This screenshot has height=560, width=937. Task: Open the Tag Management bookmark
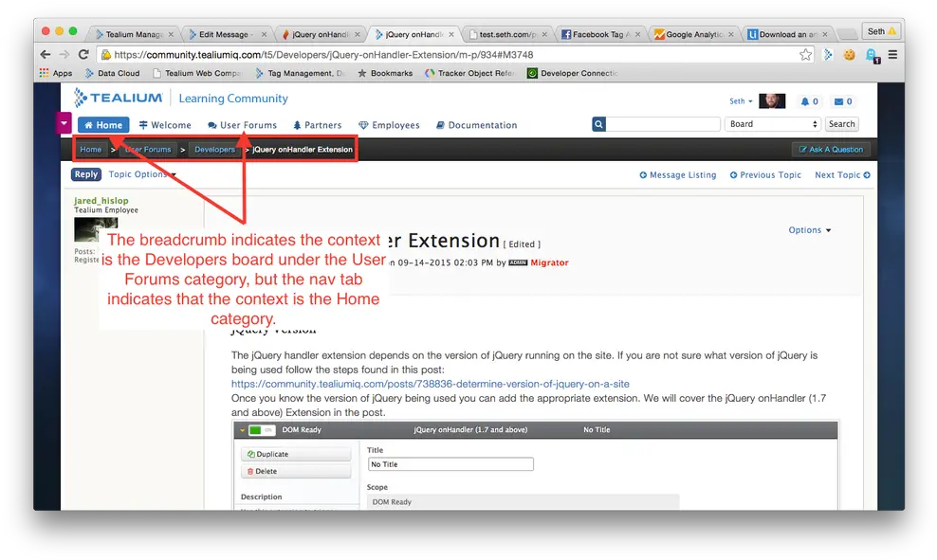coord(300,73)
